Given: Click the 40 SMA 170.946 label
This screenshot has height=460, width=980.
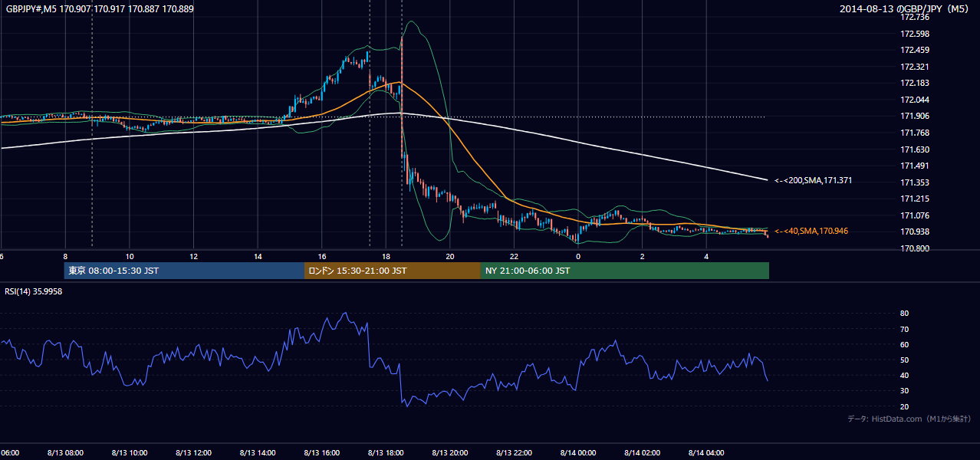Looking at the screenshot, I should click(x=811, y=231).
